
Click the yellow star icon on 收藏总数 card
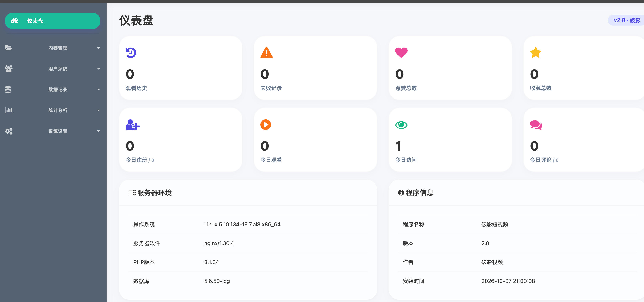coord(536,53)
